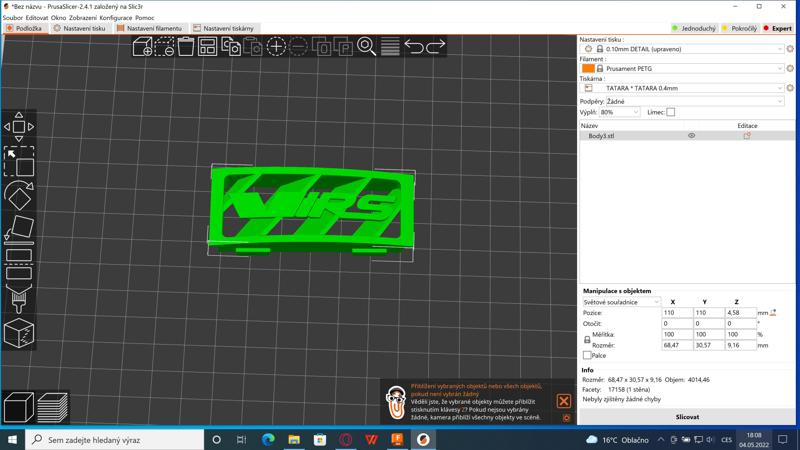Click Otočit Z rotation field
The height and width of the screenshot is (450, 800).
click(740, 323)
